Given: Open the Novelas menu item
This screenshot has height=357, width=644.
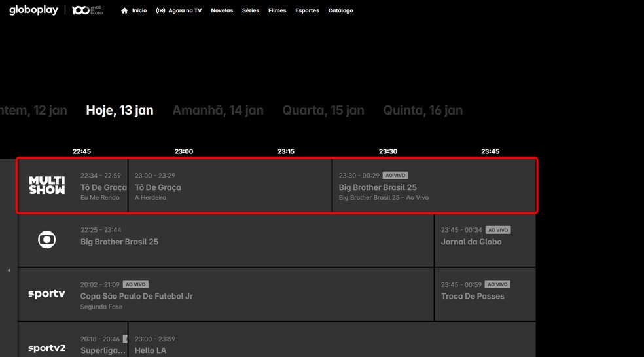Looking at the screenshot, I should click(x=222, y=10).
